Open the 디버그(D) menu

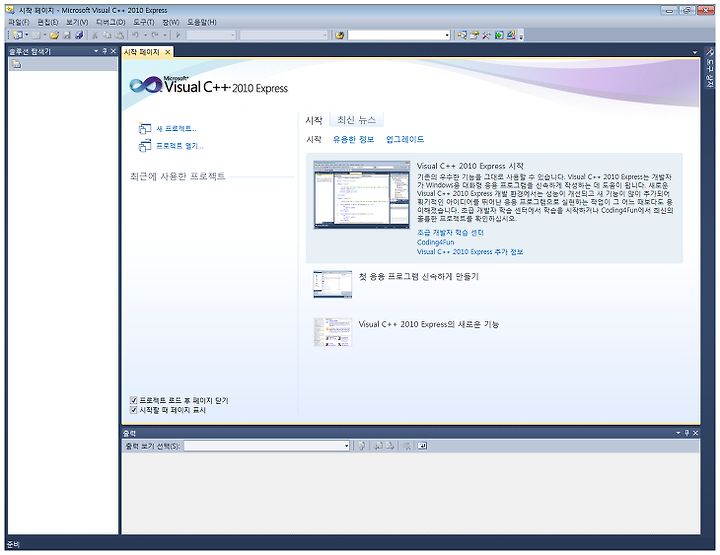pyautogui.click(x=110, y=22)
